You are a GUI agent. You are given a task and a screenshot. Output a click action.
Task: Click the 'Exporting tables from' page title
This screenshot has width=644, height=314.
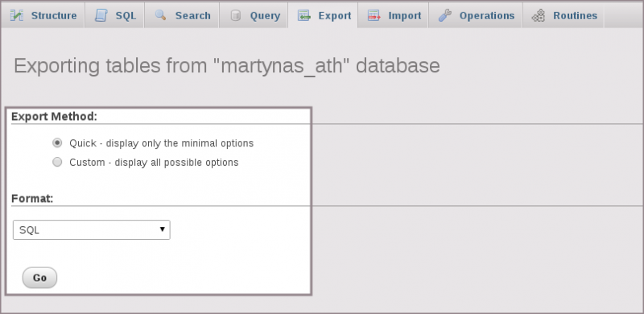[x=227, y=66]
